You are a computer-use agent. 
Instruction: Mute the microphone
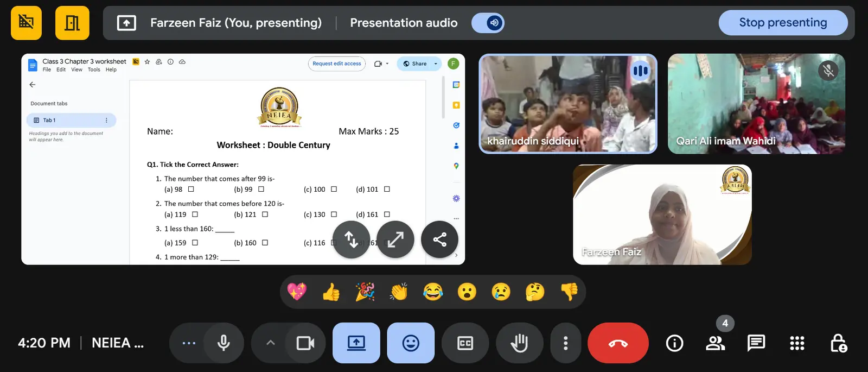pos(224,343)
